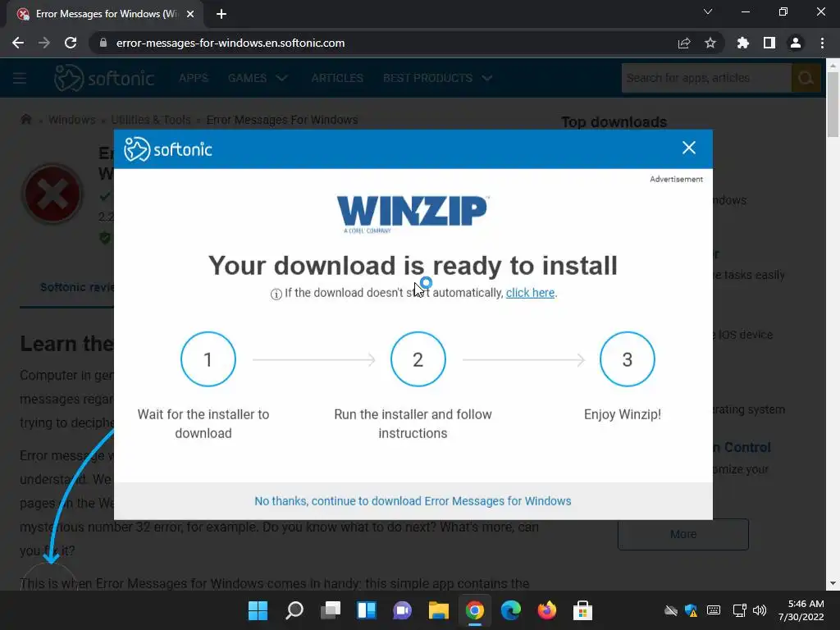Viewport: 840px width, 630px height.
Task: Click the browser forward arrow
Action: [44, 43]
